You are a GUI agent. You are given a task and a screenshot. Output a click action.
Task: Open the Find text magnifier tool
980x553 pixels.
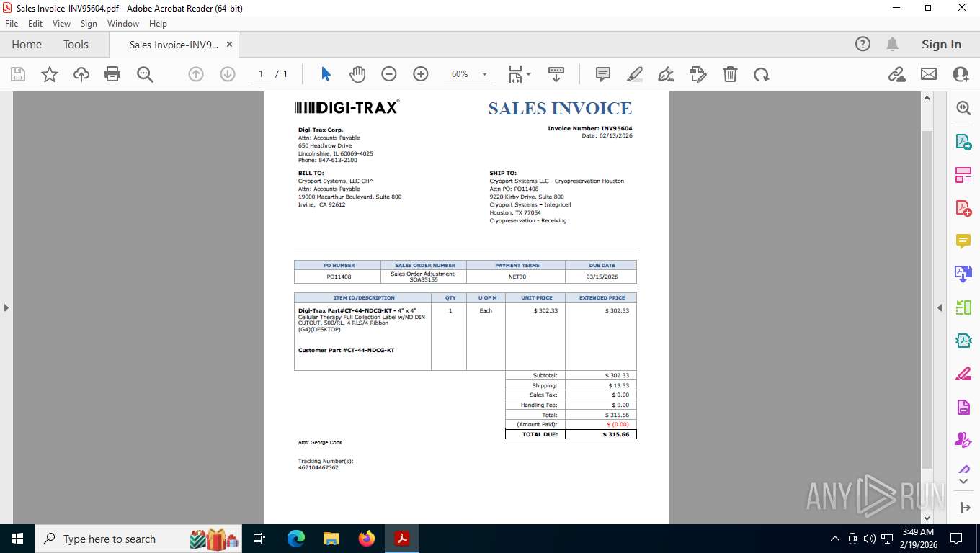coord(145,74)
